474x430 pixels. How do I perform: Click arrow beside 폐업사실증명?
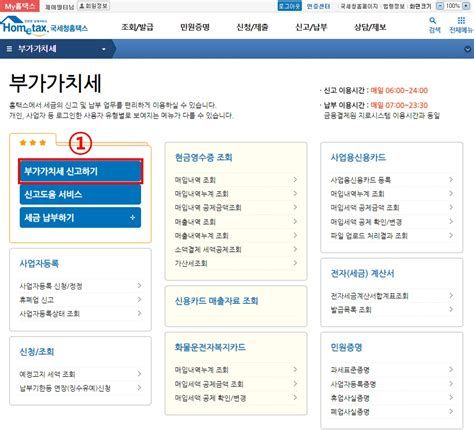point(451,412)
